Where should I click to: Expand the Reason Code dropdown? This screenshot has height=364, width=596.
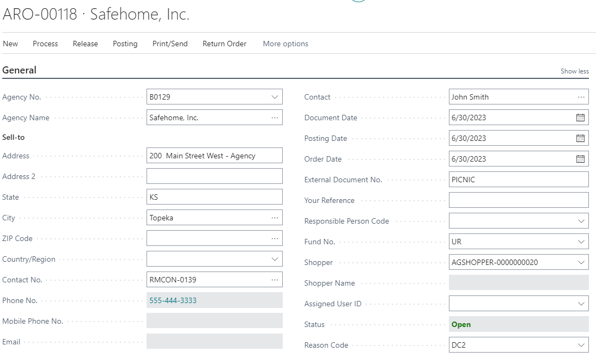[581, 345]
